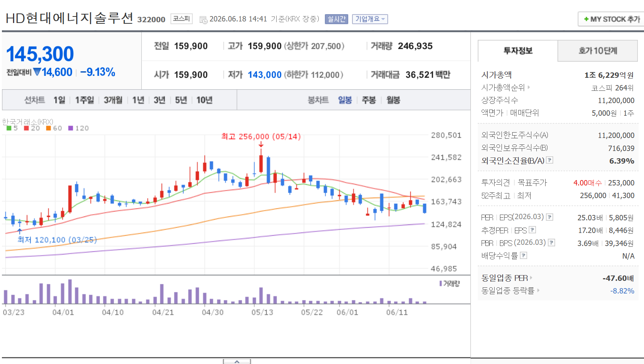Viewport: 644px width, 364px height.
Task: Switch to the 호가10단계 tab
Action: click(x=598, y=51)
